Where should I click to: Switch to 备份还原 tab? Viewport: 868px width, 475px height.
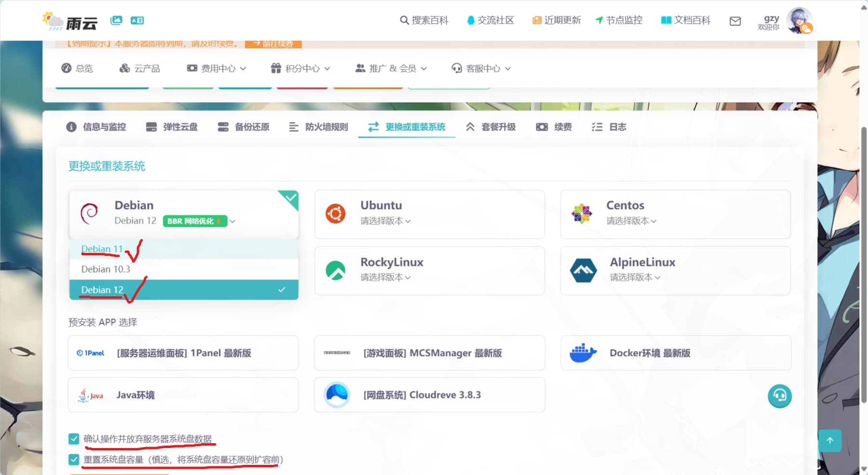(x=243, y=127)
